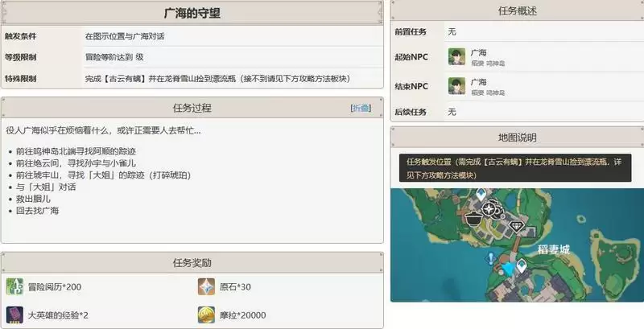The image size is (644, 329).
Task: Click the 稻妻城 map label
Action: (x=554, y=249)
